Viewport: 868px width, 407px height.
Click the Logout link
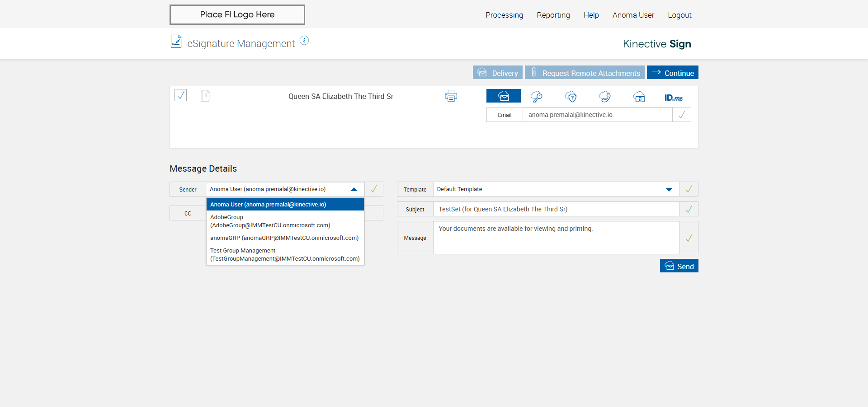point(679,15)
